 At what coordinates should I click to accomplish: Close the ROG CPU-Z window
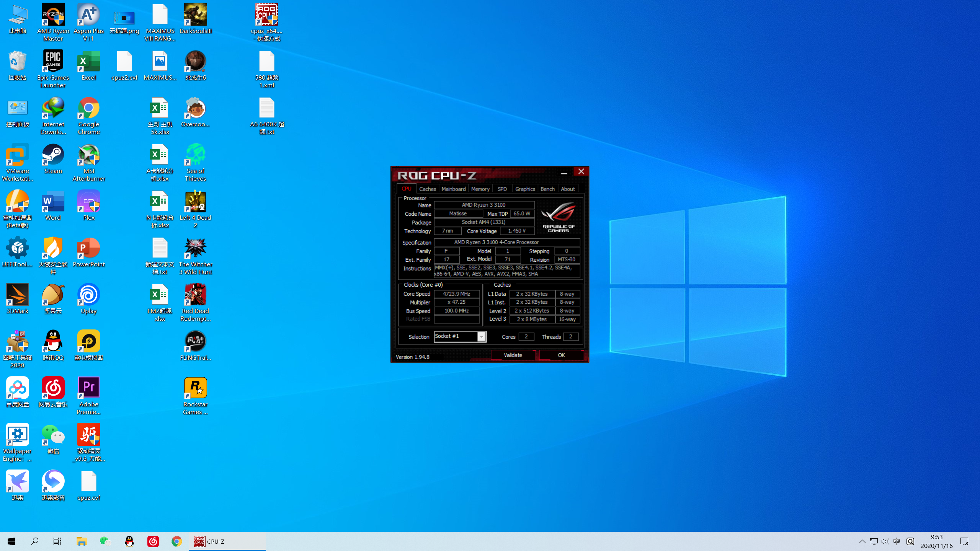pos(581,171)
